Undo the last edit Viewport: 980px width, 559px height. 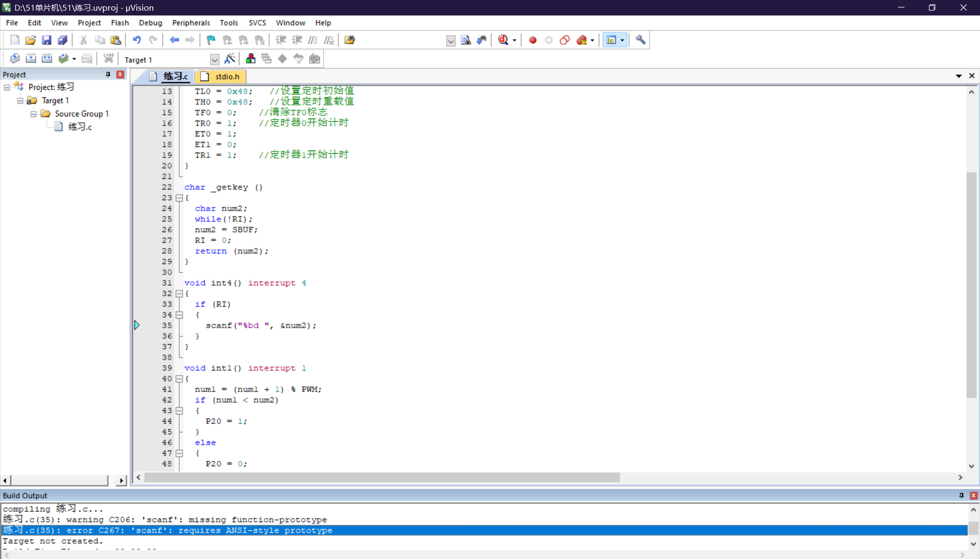tap(137, 40)
